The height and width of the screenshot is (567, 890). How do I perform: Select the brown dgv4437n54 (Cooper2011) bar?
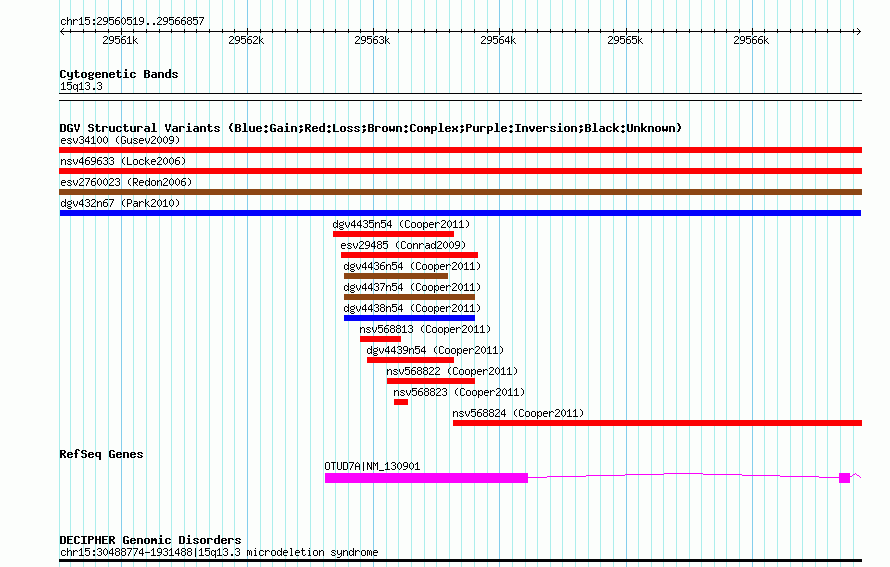pyautogui.click(x=409, y=297)
